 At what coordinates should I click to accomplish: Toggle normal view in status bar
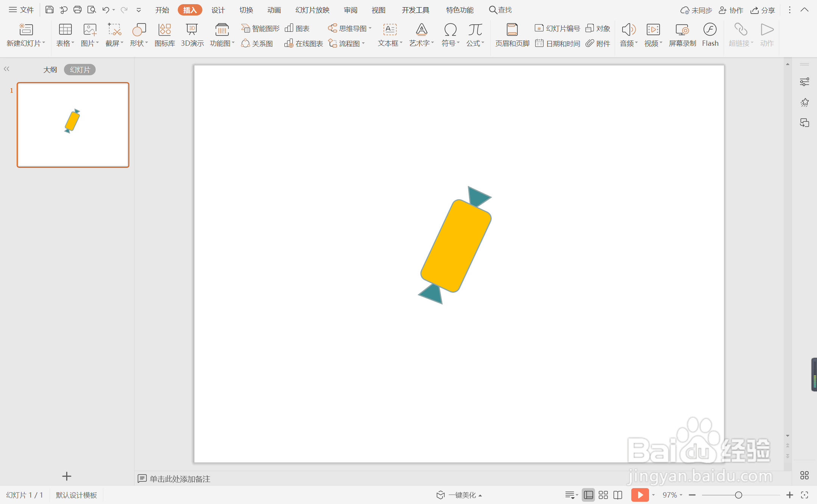589,495
